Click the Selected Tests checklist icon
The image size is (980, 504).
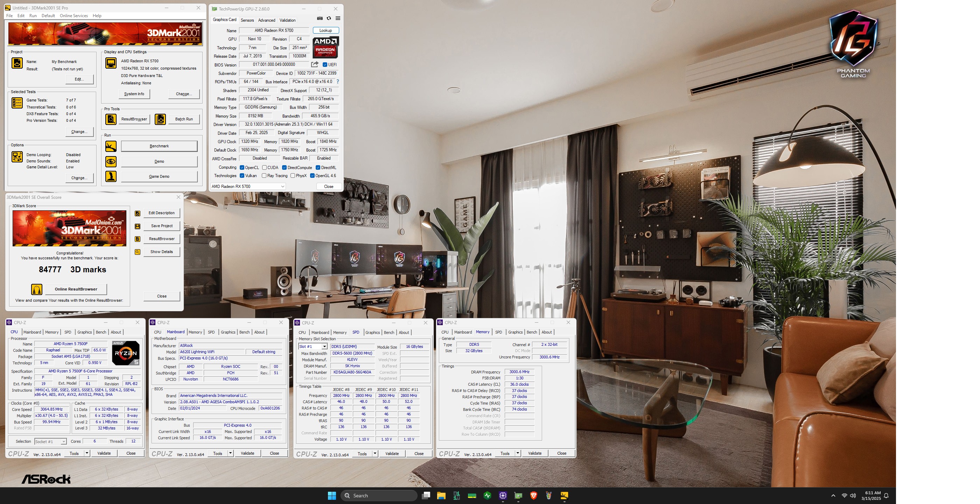pos(17,103)
